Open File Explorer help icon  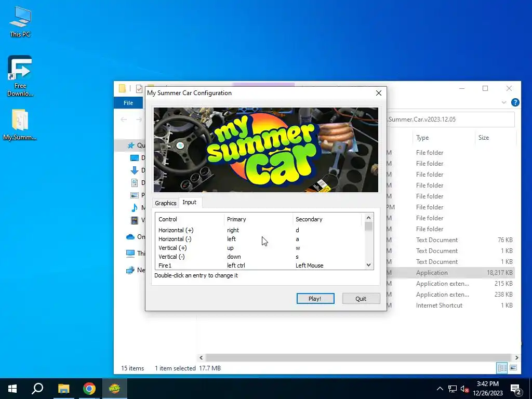click(515, 102)
